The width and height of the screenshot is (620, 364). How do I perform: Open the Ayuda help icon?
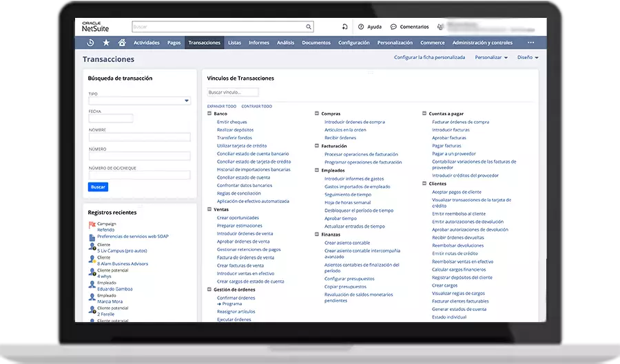click(361, 27)
